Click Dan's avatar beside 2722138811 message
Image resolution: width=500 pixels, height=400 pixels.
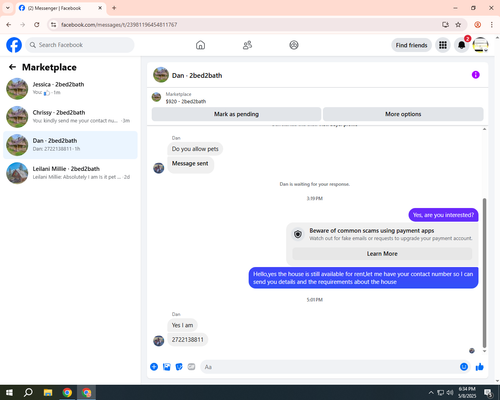158,340
